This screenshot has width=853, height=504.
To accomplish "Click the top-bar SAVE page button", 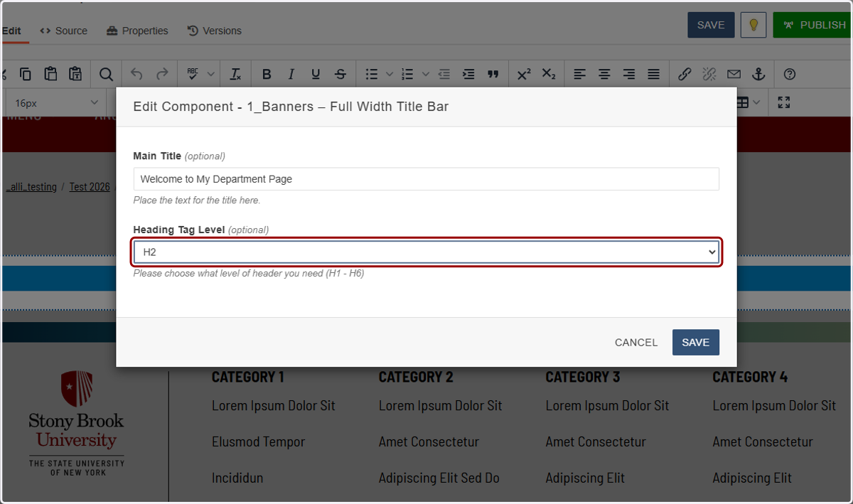I will 711,25.
